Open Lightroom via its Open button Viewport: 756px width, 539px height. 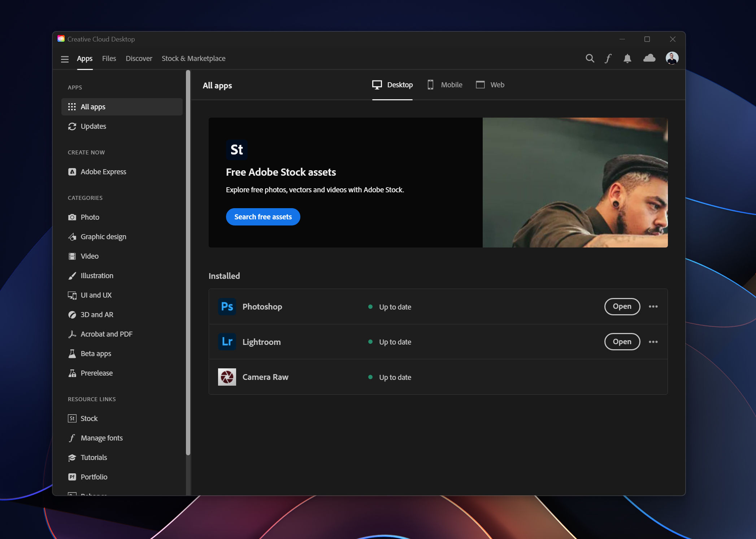point(622,342)
